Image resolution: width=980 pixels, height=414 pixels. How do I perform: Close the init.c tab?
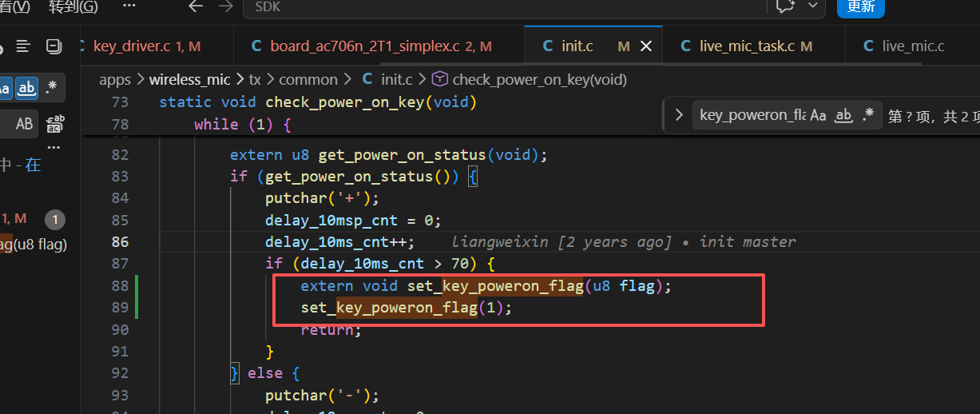[x=646, y=46]
